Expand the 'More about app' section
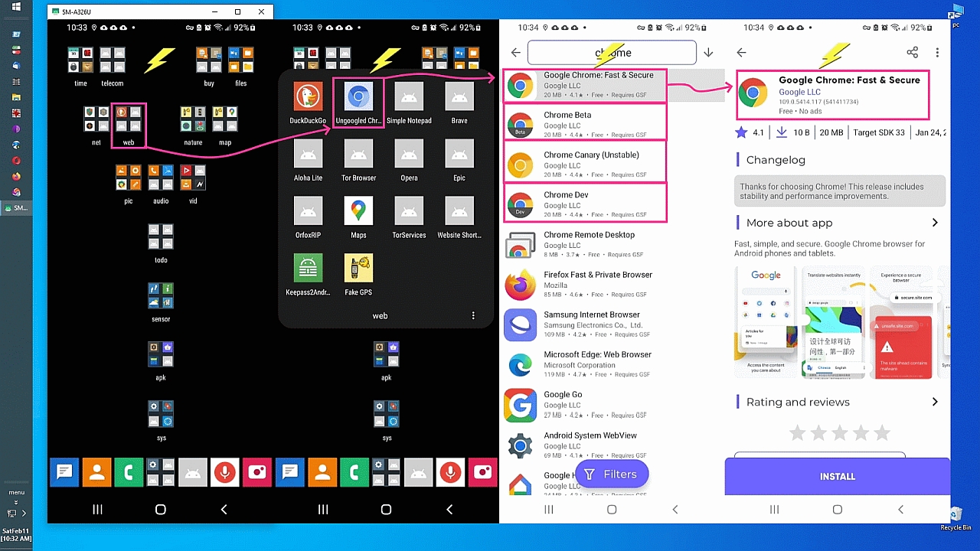This screenshot has height=551, width=980. 837,223
